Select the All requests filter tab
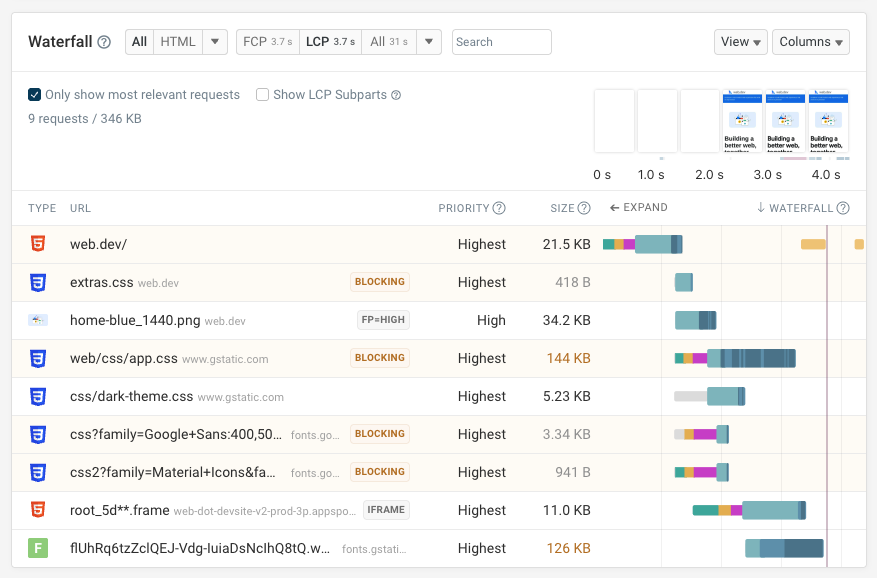 point(139,42)
